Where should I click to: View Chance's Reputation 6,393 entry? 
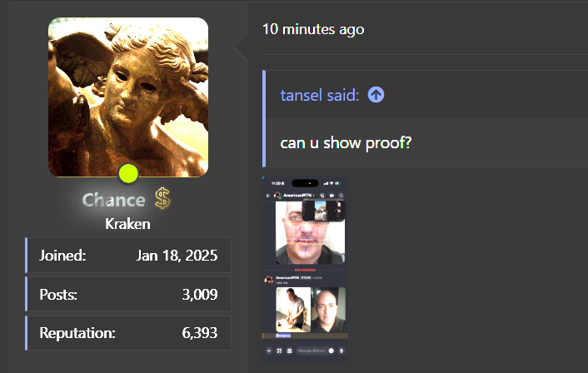click(128, 333)
